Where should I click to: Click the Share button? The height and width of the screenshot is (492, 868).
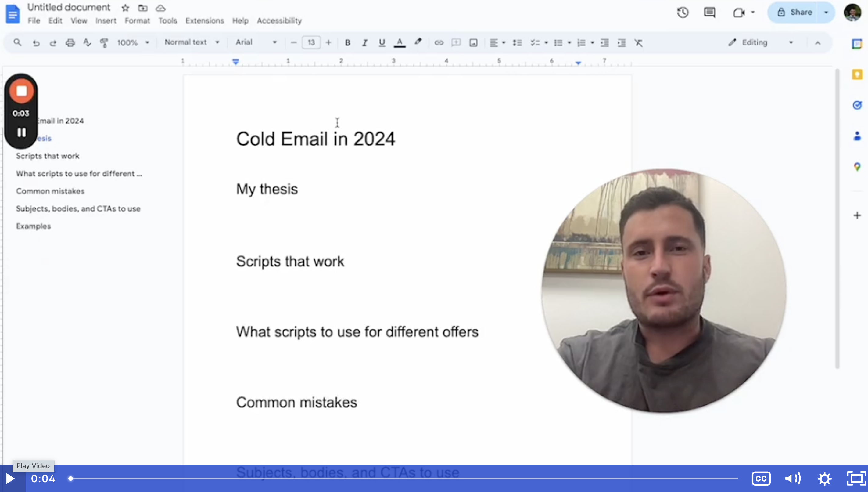pyautogui.click(x=794, y=13)
